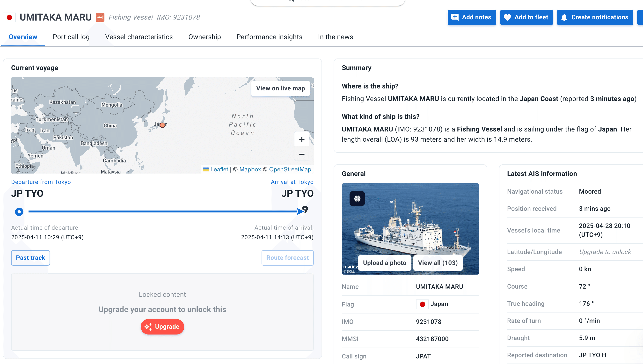Open the Port call log tab
The height and width of the screenshot is (364, 643).
point(71,37)
